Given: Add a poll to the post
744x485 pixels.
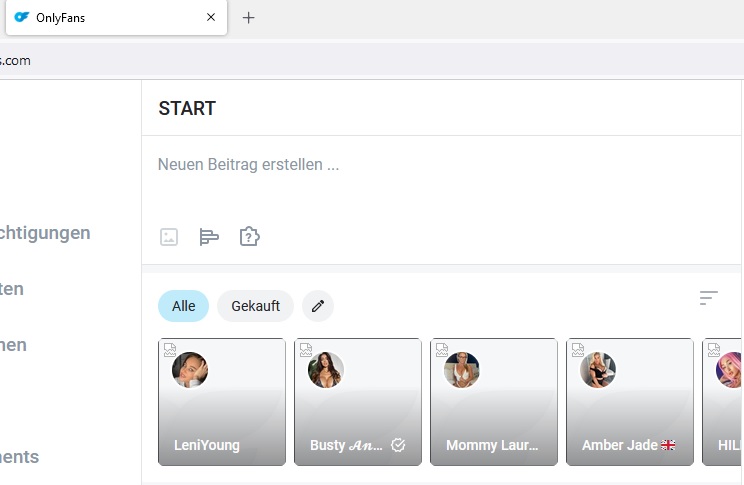Looking at the screenshot, I should 209,237.
